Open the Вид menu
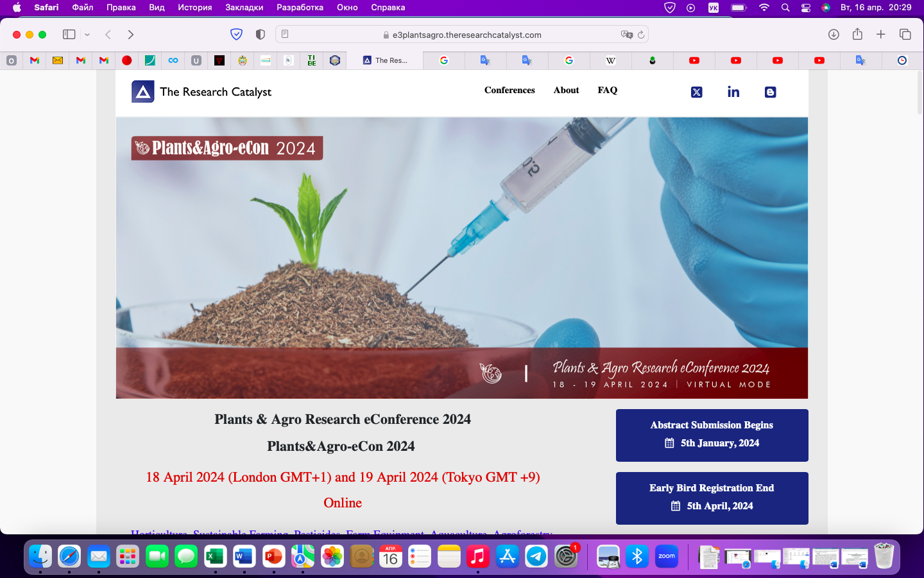 point(157,8)
